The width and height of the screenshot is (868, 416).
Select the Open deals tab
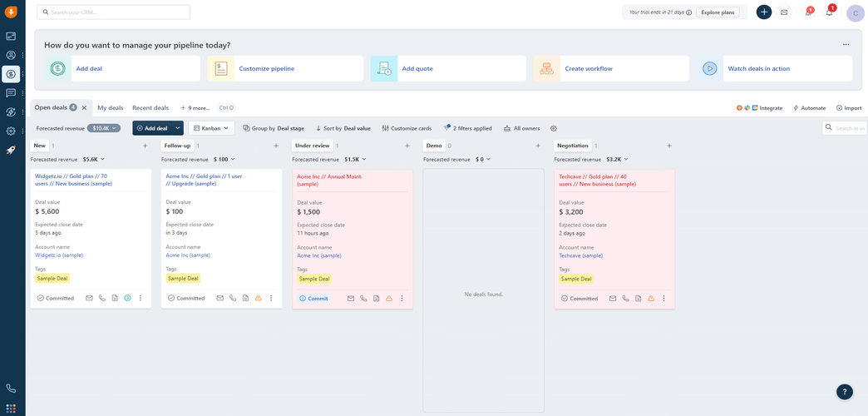[51, 107]
